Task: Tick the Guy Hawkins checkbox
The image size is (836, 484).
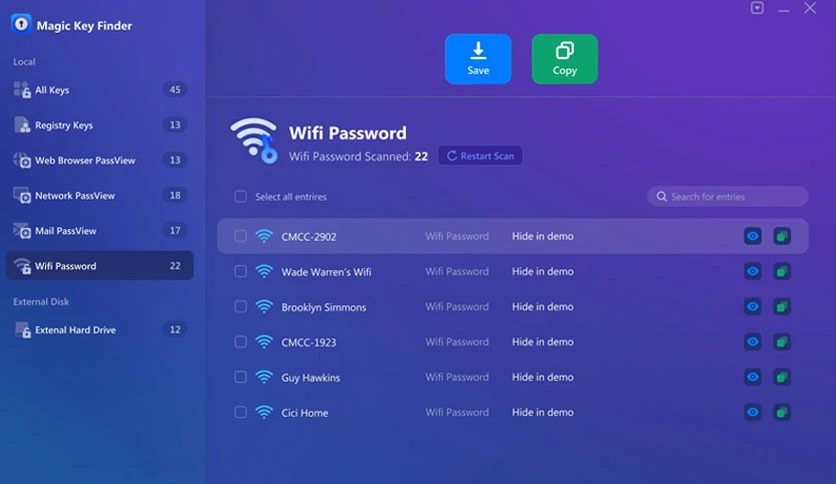Action: tap(240, 377)
